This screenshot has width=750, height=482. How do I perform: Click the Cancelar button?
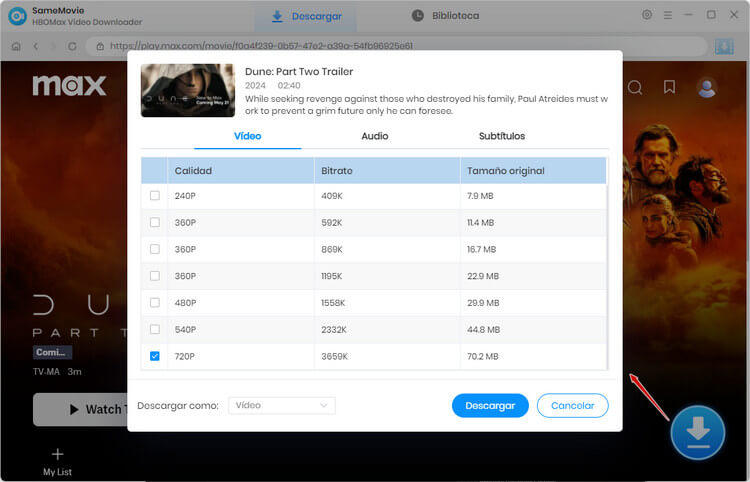pyautogui.click(x=572, y=405)
